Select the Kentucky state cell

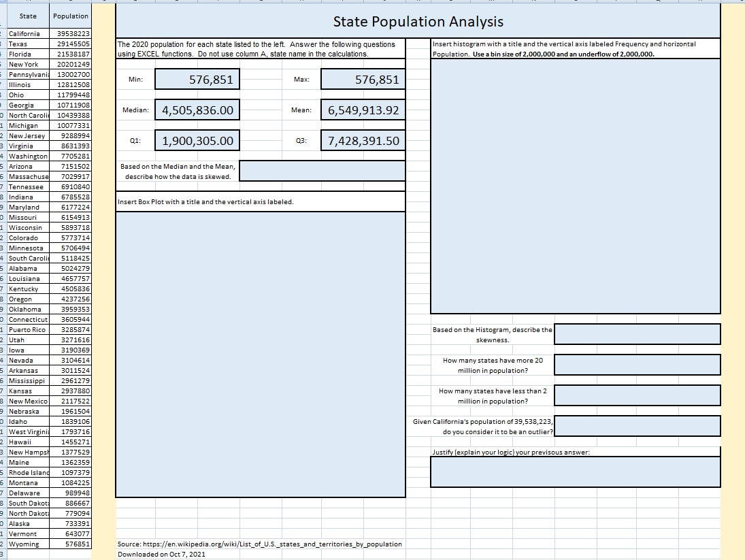click(x=28, y=289)
